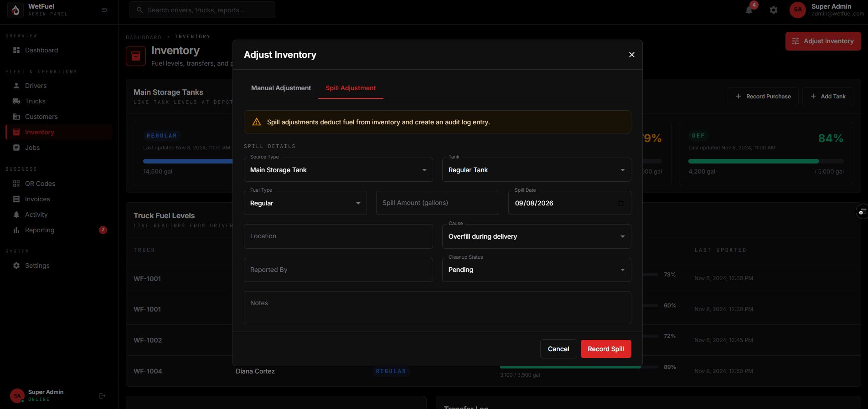
Task: Click into the Notes text area
Action: tap(438, 307)
